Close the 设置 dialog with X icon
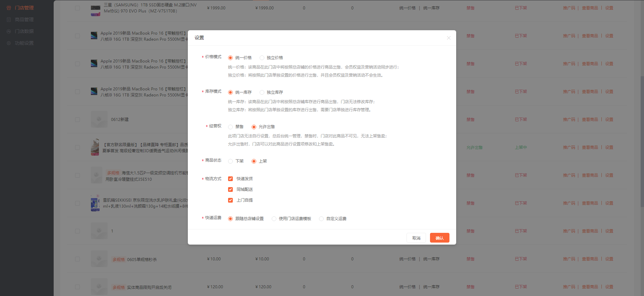The width and height of the screenshot is (644, 296). [x=448, y=38]
